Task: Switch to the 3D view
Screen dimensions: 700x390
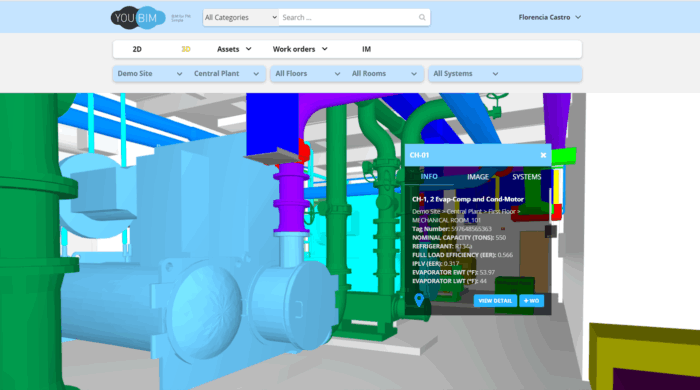Action: [x=186, y=49]
